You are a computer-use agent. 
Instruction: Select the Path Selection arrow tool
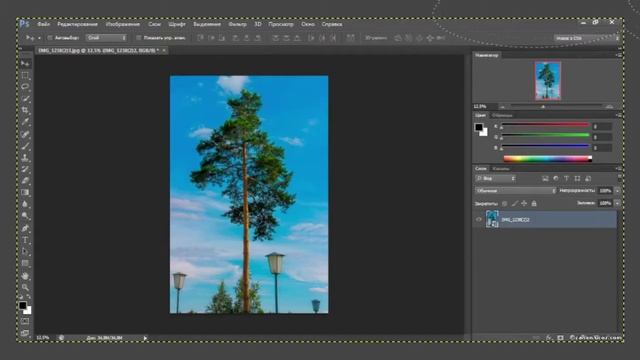[25, 252]
